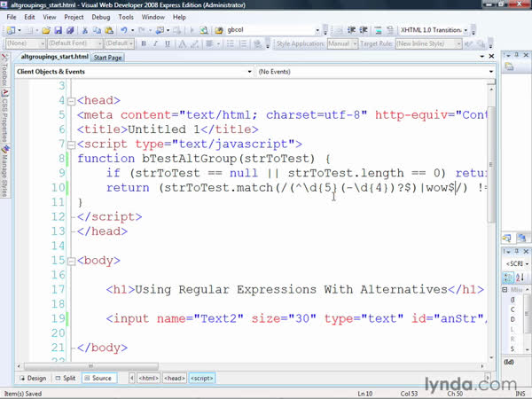This screenshot has height=399, width=532.
Task: Toggle the Underline formatting button
Action: click(x=167, y=43)
